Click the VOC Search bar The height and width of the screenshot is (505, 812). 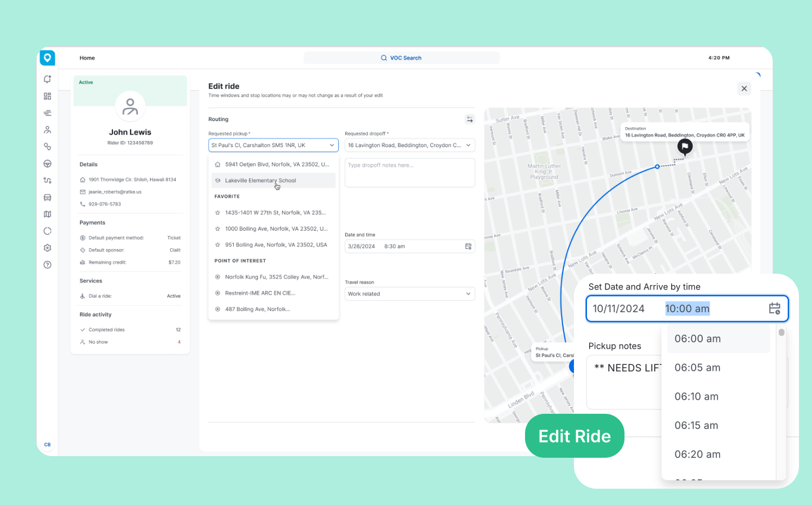tap(401, 58)
